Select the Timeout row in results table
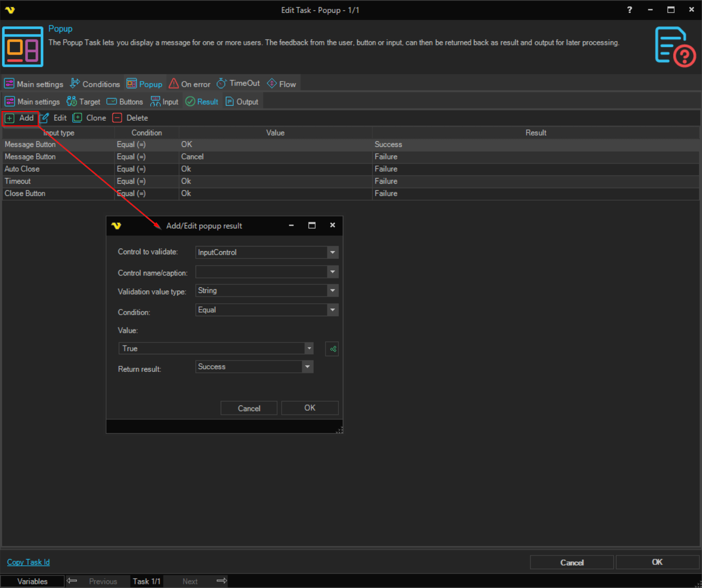The height and width of the screenshot is (588, 702). click(x=18, y=182)
